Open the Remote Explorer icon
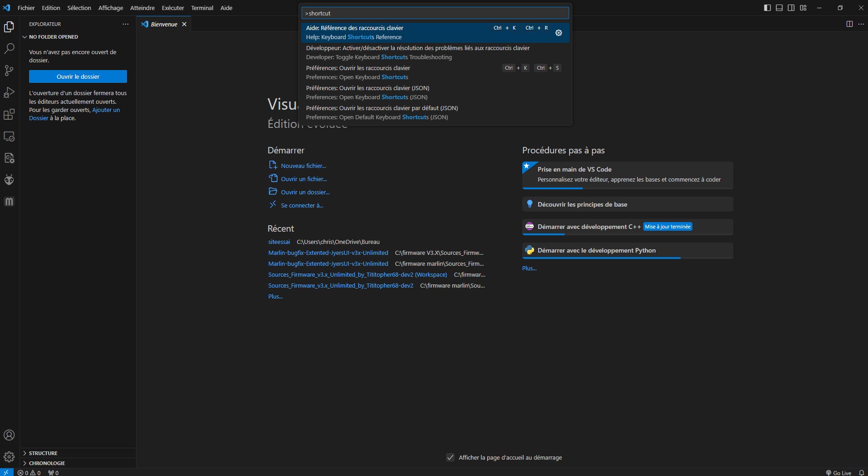This screenshot has width=868, height=476. tap(9, 136)
